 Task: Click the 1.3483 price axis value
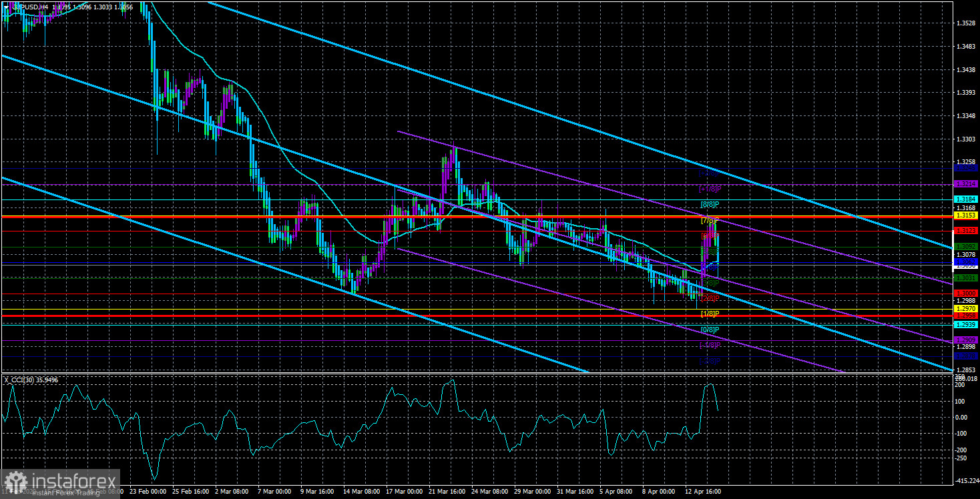[x=966, y=47]
